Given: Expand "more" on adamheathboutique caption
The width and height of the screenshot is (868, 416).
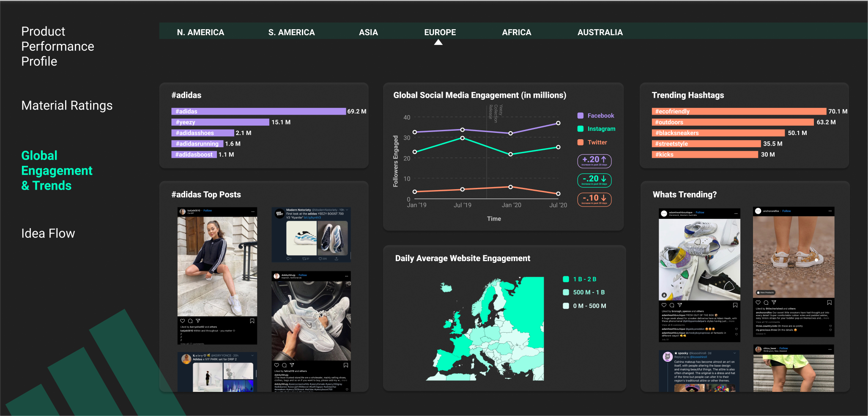Looking at the screenshot, I should [732, 321].
